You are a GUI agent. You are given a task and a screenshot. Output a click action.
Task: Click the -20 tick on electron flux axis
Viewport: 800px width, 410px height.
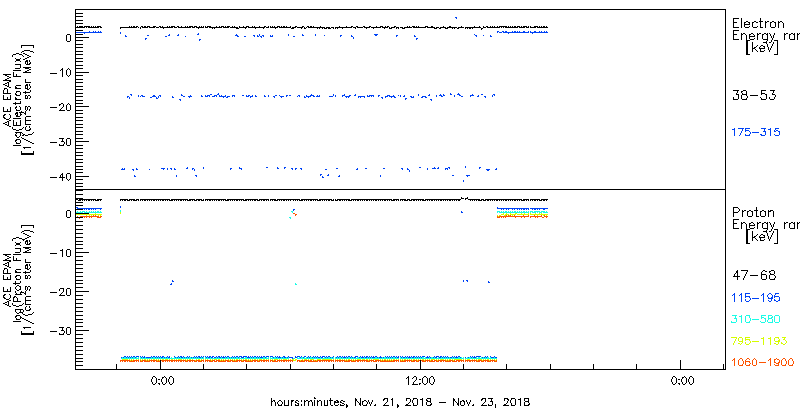tap(61, 107)
